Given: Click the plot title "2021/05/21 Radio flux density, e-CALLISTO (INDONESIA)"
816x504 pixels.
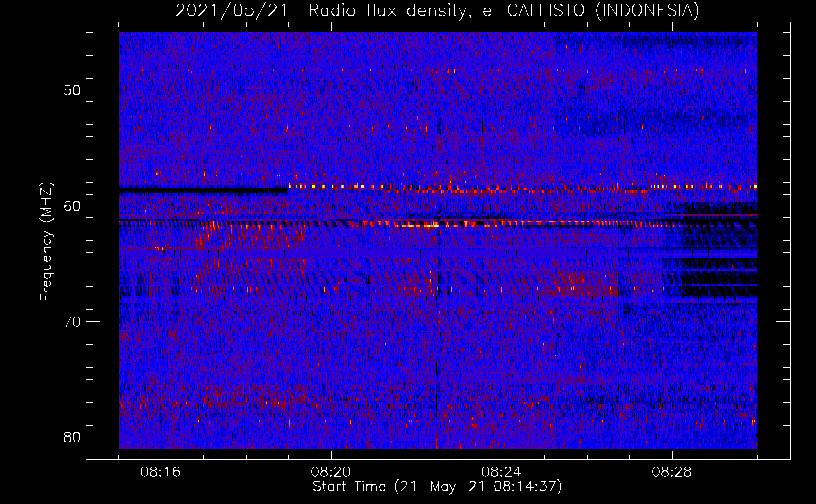Looking at the screenshot, I should click(x=437, y=10).
